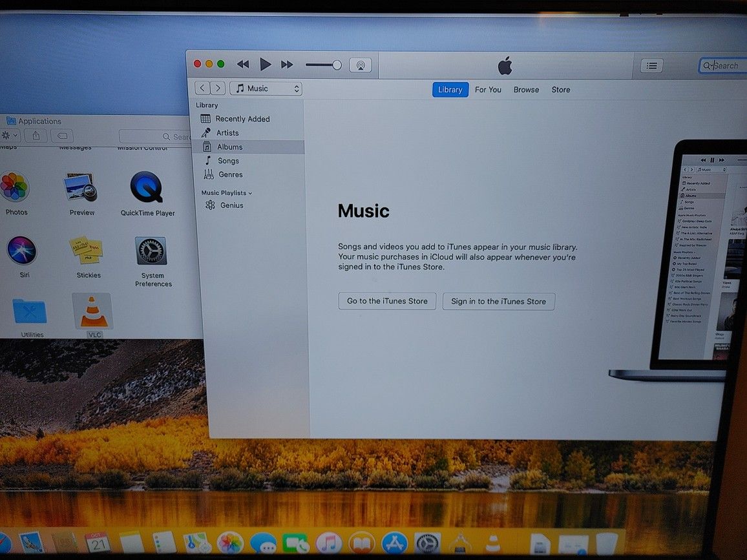This screenshot has height=560, width=747.
Task: Start playback with the iTunes play button
Action: pyautogui.click(x=265, y=65)
